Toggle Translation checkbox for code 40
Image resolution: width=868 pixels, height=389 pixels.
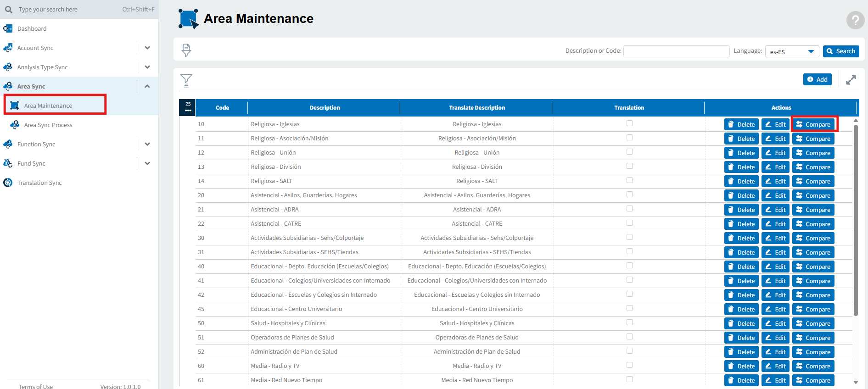(629, 266)
